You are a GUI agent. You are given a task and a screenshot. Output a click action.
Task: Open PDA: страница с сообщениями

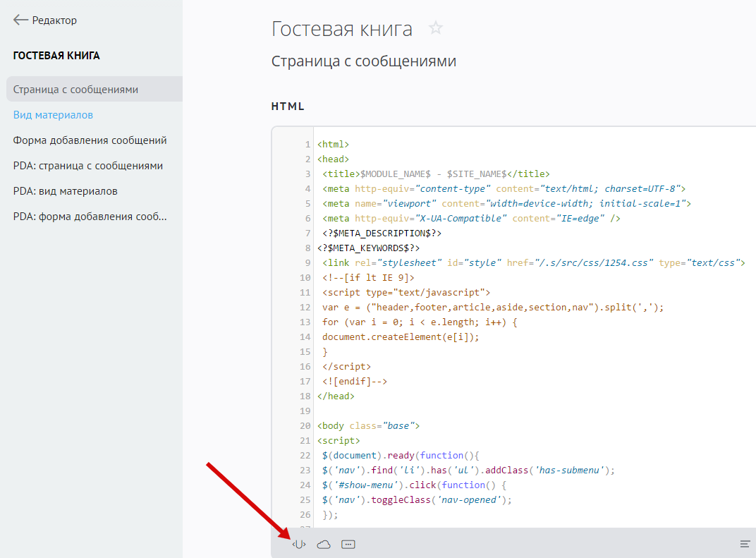[x=87, y=166]
